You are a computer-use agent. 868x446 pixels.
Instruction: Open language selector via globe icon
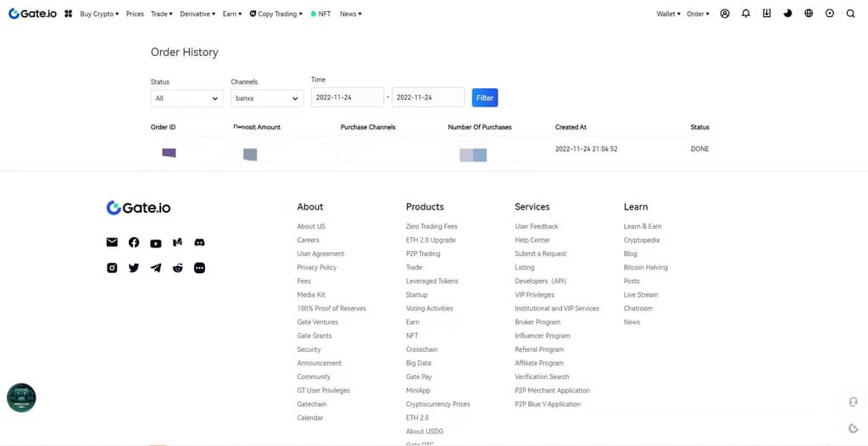(x=809, y=14)
